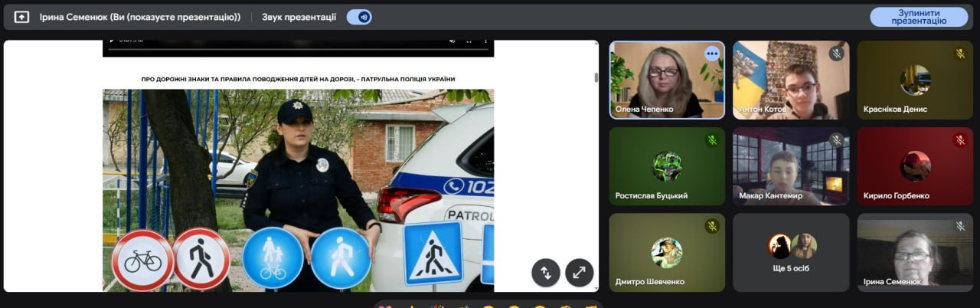Click the presentation's vertical scrollbar
This screenshot has height=308, width=980.
coord(596,77)
